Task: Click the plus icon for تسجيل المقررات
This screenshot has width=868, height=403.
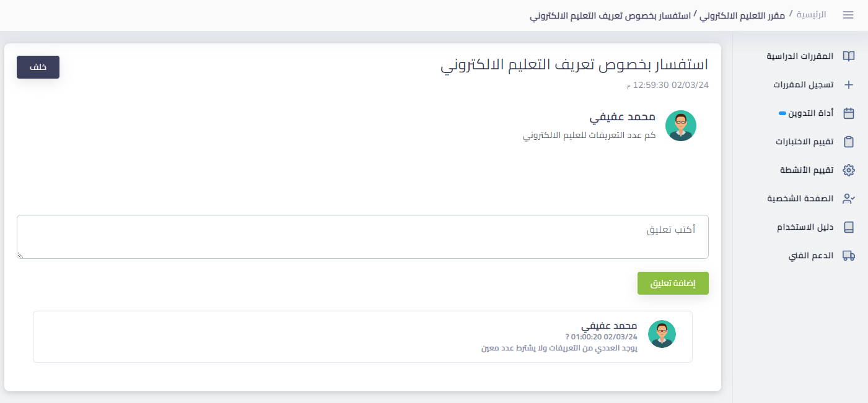Action: 849,85
